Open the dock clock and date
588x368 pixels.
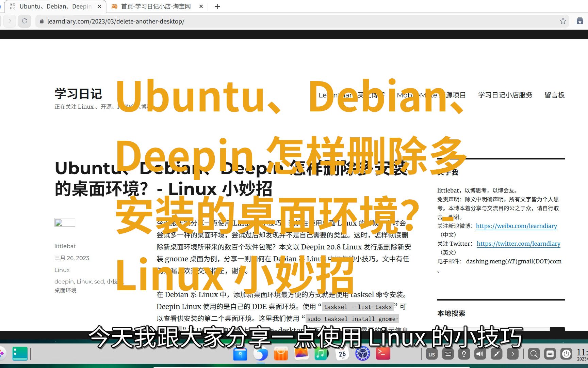coord(582,354)
